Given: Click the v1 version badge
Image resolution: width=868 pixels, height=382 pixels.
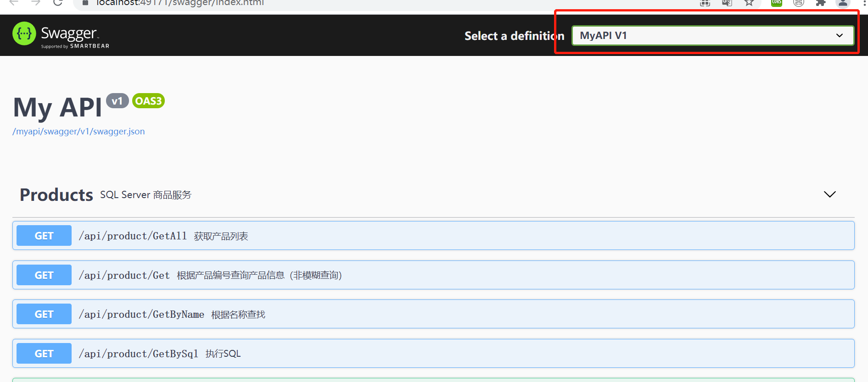Looking at the screenshot, I should [x=118, y=101].
